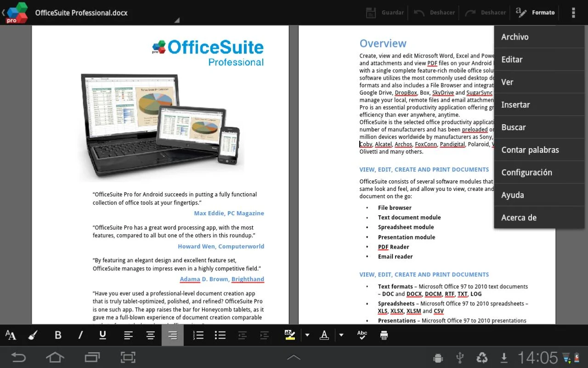Click the redo arrow Deshacer button
The image size is (588, 368).
[485, 12]
